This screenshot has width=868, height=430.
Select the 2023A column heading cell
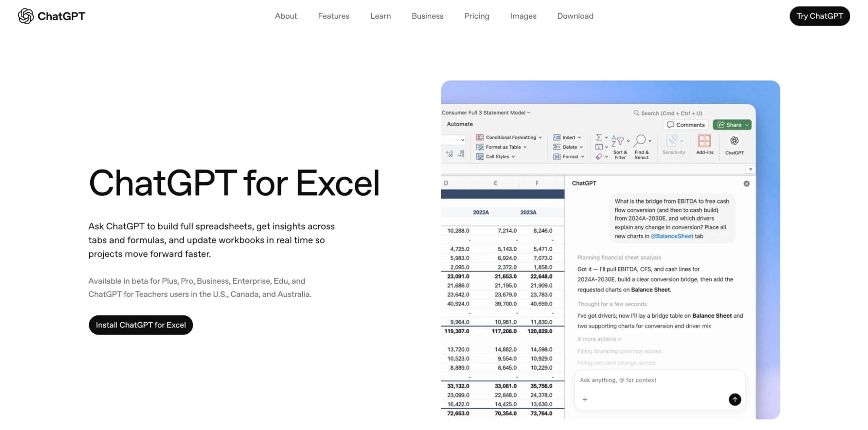click(x=528, y=213)
